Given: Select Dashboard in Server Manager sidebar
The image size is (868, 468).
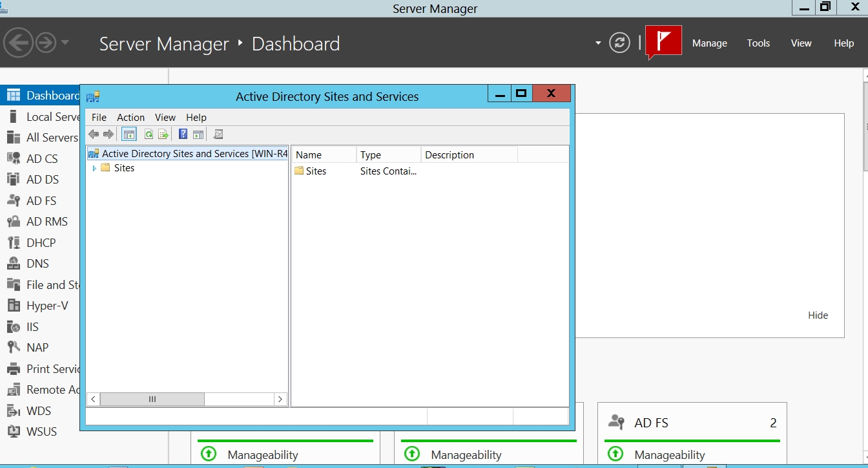Looking at the screenshot, I should tap(39, 96).
